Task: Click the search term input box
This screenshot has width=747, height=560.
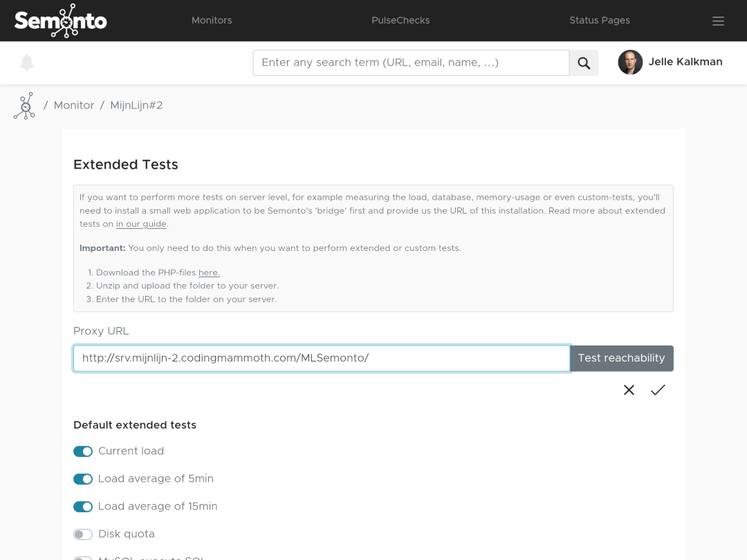Action: click(411, 63)
